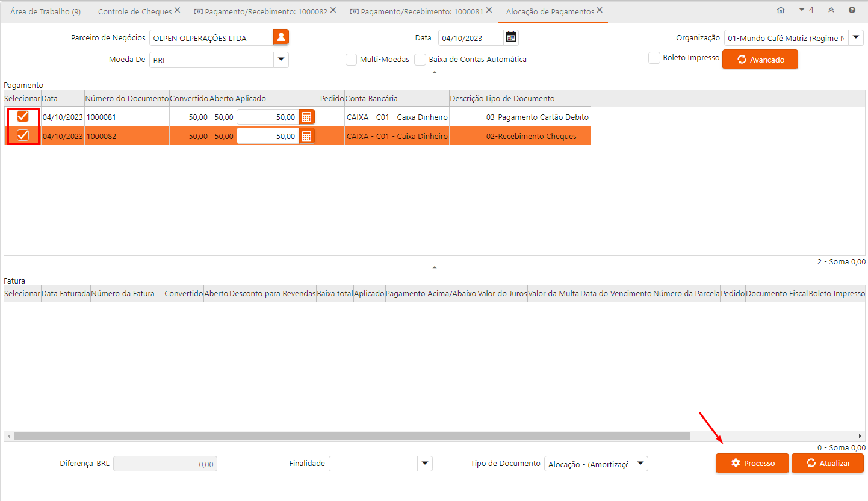Close the Controle de Cheques tab
Screen dimensions: 868x501
tap(177, 11)
